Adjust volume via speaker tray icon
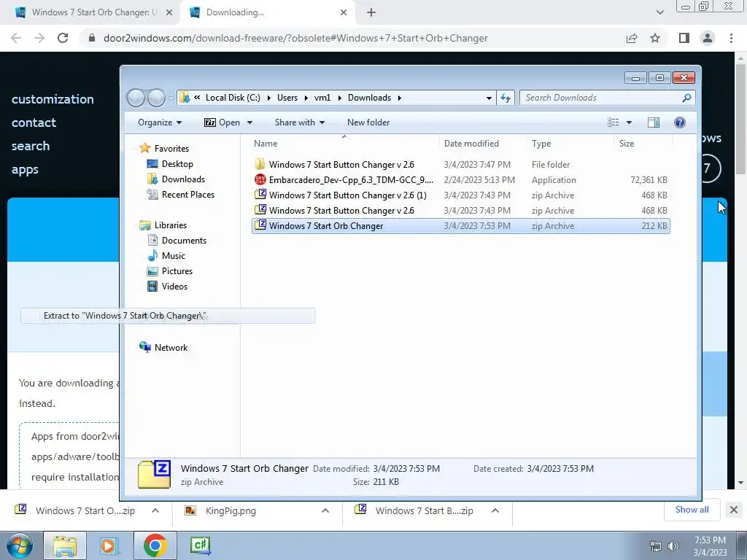Viewport: 747px width, 560px height. 673,546
